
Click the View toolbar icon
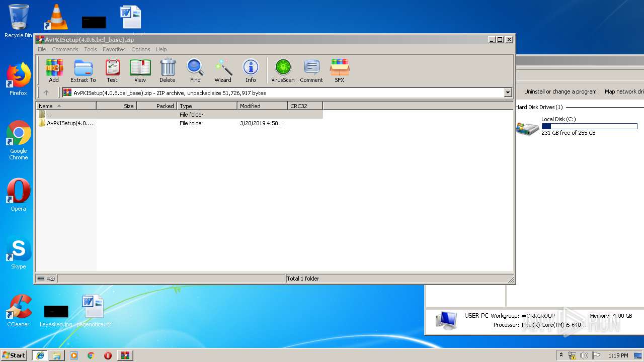[140, 71]
